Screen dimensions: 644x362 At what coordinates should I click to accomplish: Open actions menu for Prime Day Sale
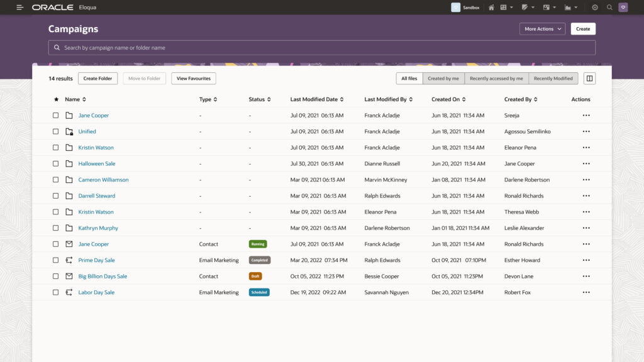586,260
